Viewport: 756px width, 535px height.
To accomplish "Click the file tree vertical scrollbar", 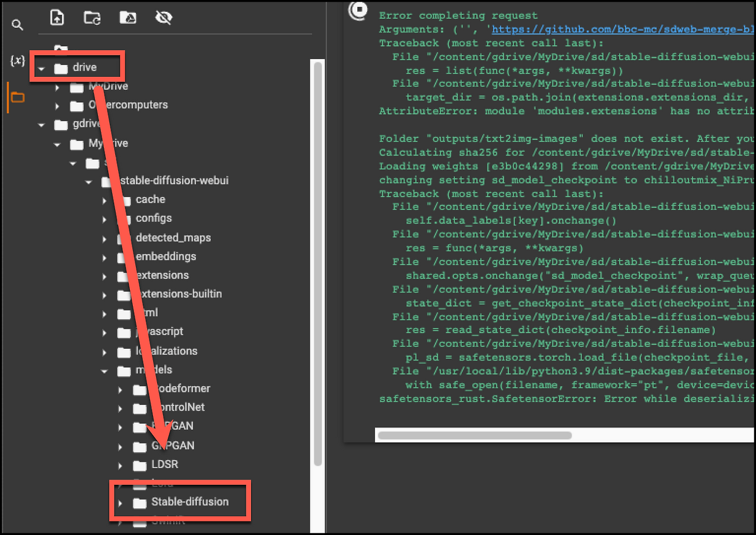I will pos(318,263).
